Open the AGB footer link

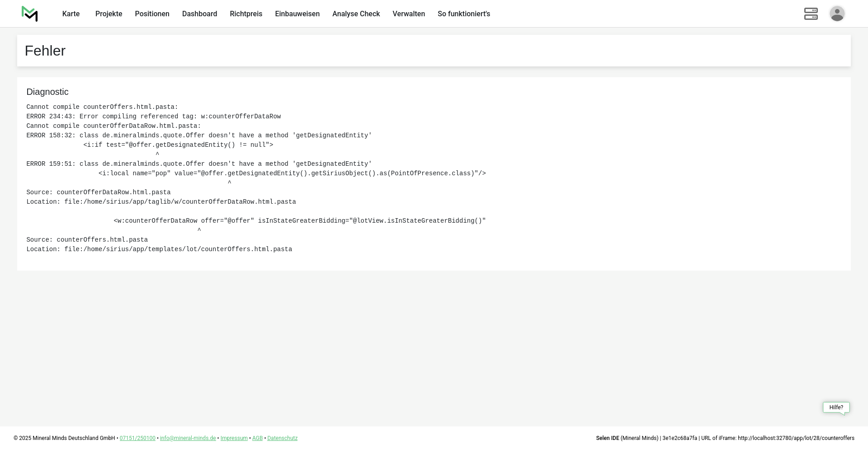(x=257, y=438)
